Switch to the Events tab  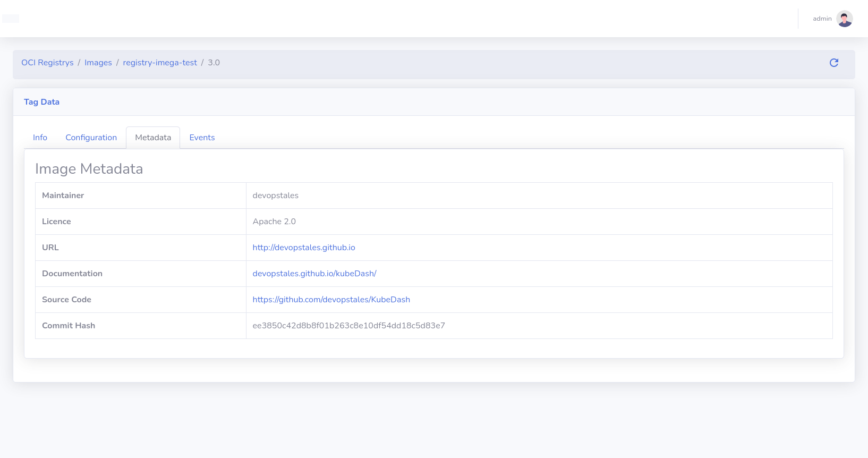pyautogui.click(x=202, y=138)
